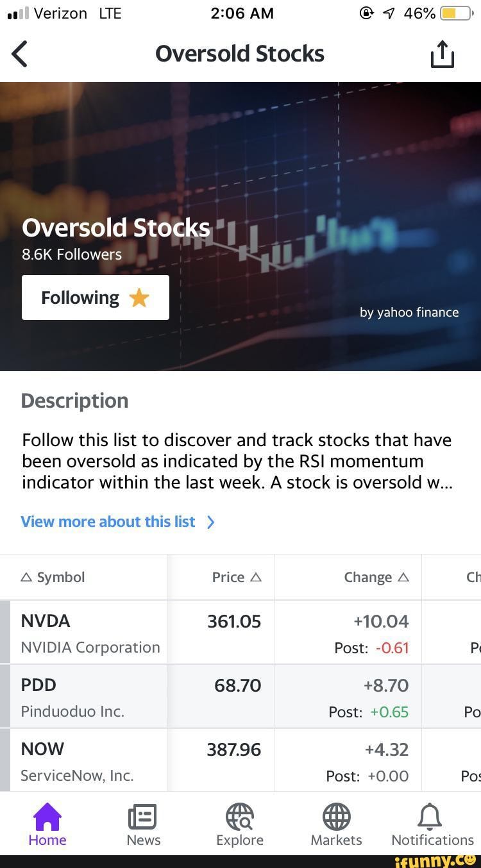Tap the Notifications bell icon
The image size is (481, 868).
click(432, 818)
